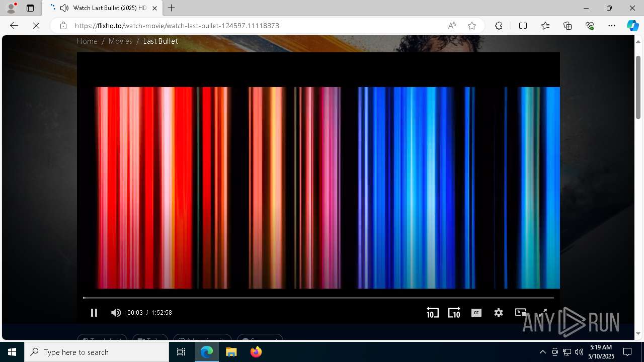The width and height of the screenshot is (644, 362).
Task: Click scrollbar down arrow
Action: (638, 333)
